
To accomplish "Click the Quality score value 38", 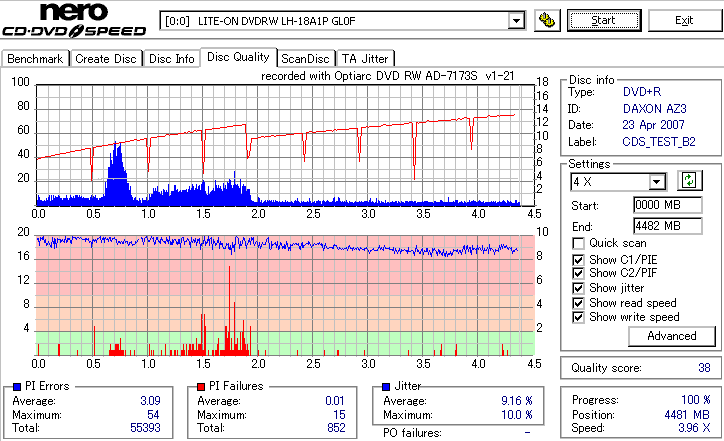I will 704,368.
